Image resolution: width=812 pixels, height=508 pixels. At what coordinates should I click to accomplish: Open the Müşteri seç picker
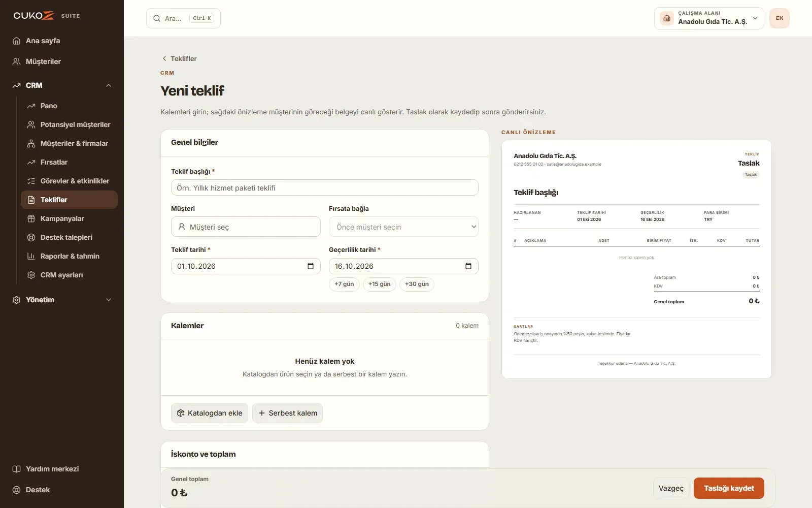[246, 227]
